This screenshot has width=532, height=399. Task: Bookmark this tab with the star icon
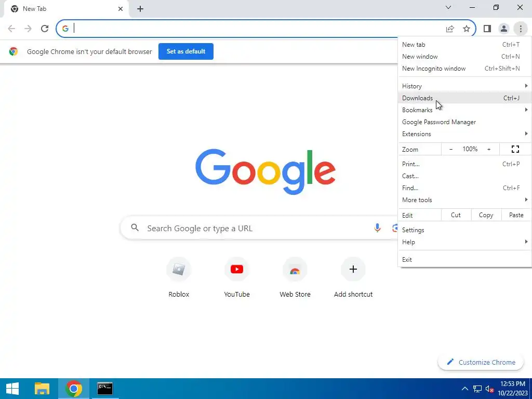pos(467,29)
